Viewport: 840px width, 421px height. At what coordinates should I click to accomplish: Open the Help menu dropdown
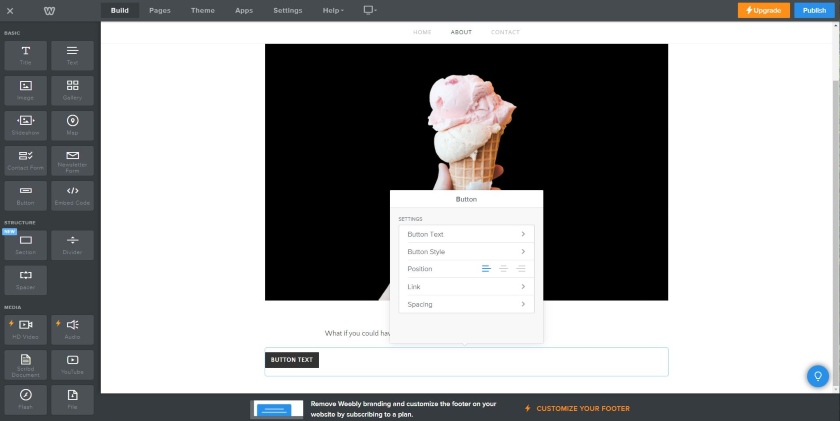[x=333, y=10]
